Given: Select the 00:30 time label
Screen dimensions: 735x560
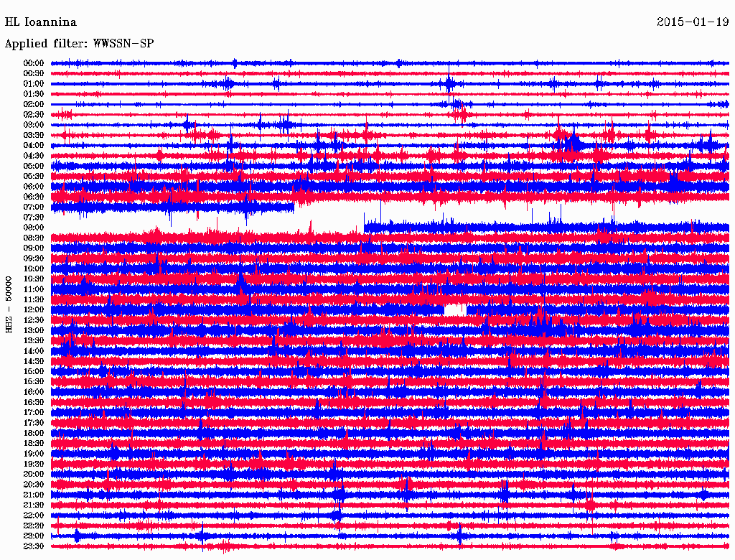Looking at the screenshot, I should [34, 73].
